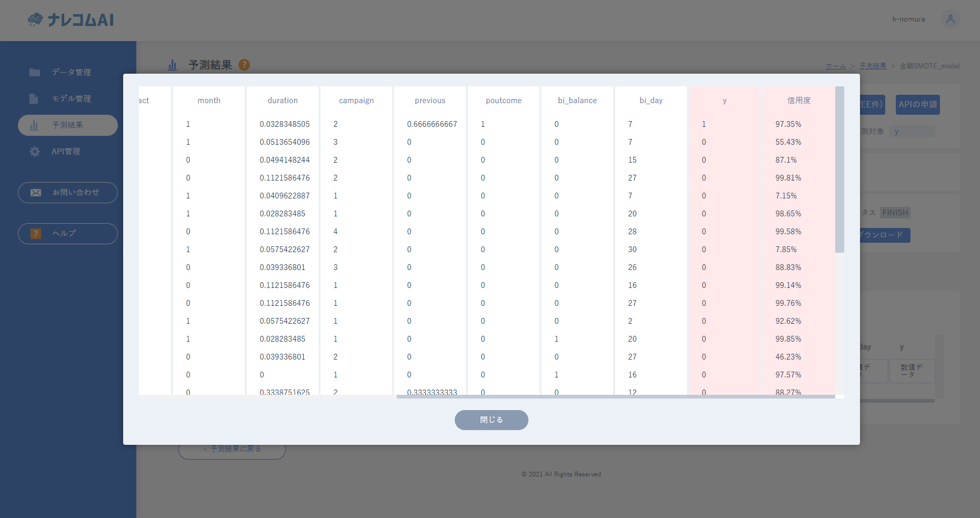Click the 信用度 column header
This screenshot has width=980, height=518.
point(799,101)
